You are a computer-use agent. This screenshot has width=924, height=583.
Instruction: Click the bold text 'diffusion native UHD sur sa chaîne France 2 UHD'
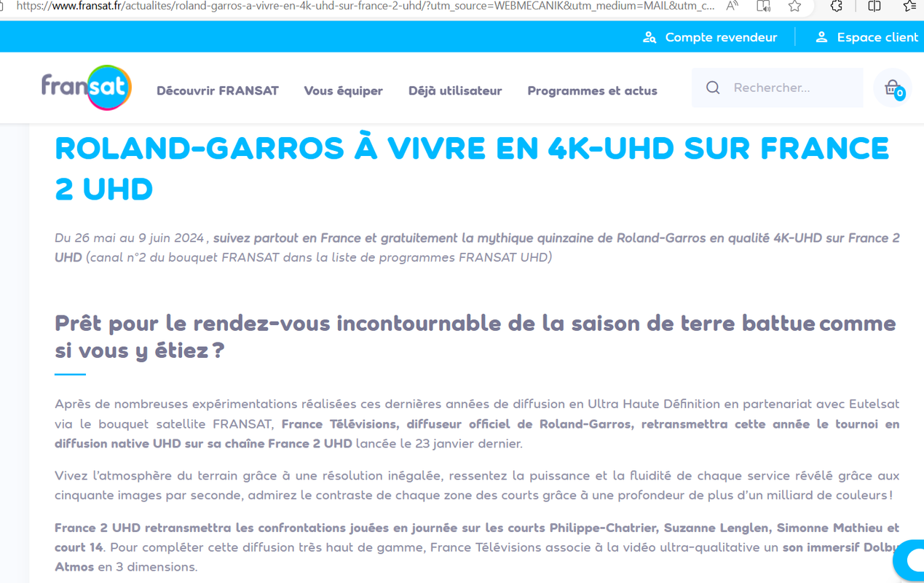[203, 444]
